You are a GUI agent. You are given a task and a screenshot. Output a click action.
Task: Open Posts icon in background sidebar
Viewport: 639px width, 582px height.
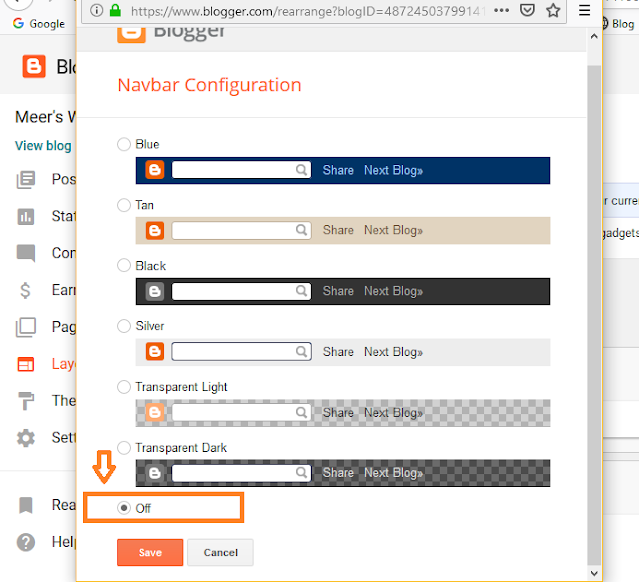click(26, 179)
